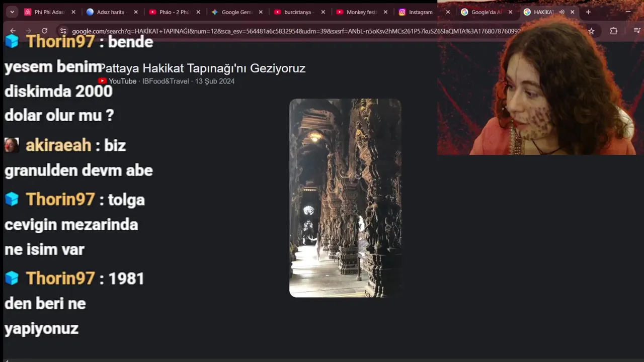The height and width of the screenshot is (362, 644).
Task: Close the Adsız harita tab
Action: coord(136,12)
